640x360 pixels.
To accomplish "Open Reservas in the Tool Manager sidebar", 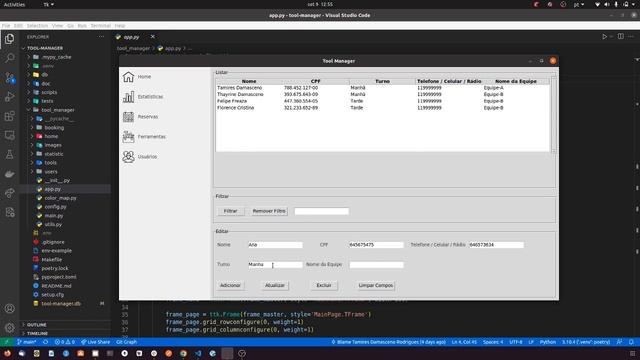I will [140, 117].
